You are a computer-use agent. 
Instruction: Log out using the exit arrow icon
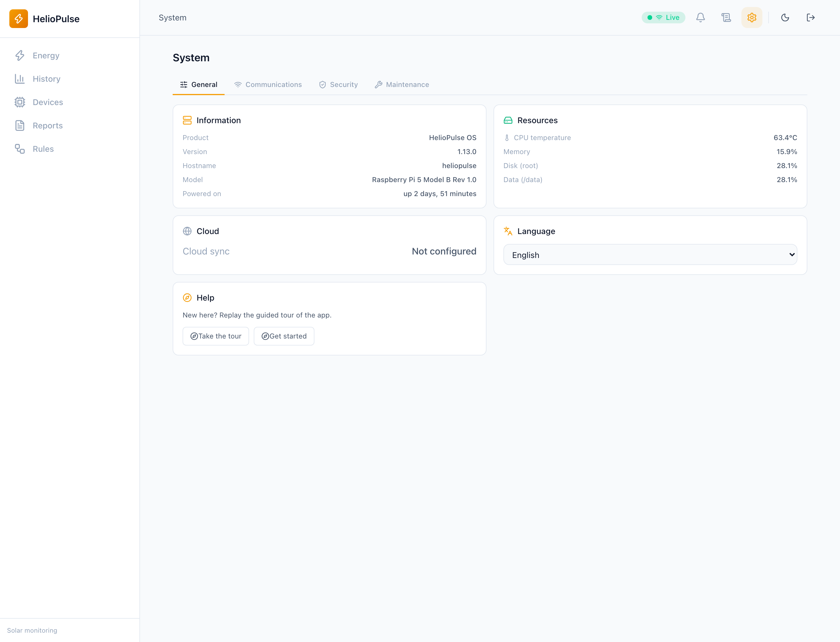click(811, 18)
